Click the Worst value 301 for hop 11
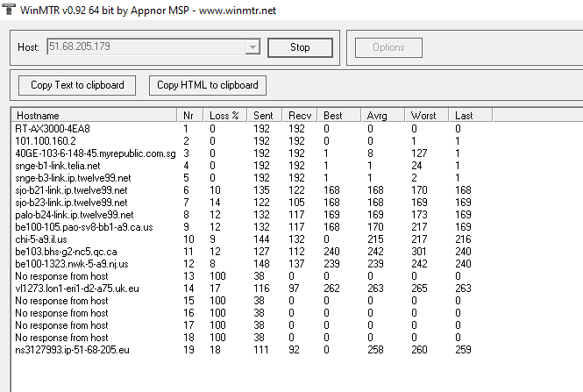The image size is (583, 392). [419, 252]
